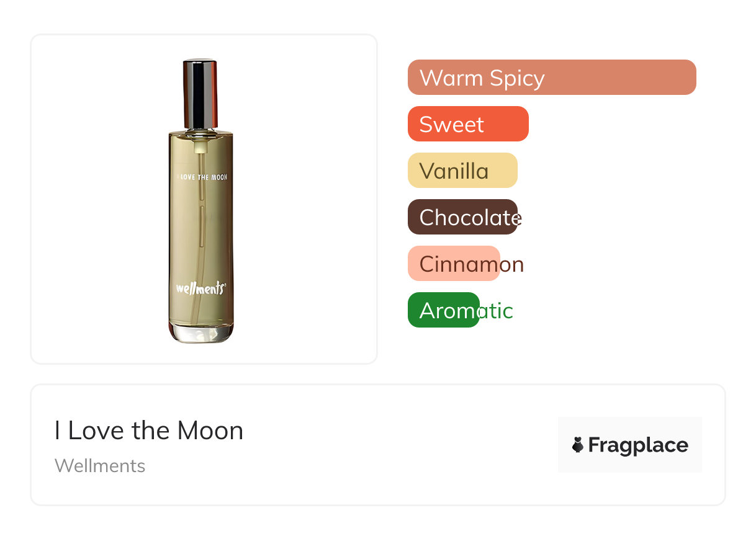Select the Sweet accord bar
The image size is (756, 536).
(467, 124)
